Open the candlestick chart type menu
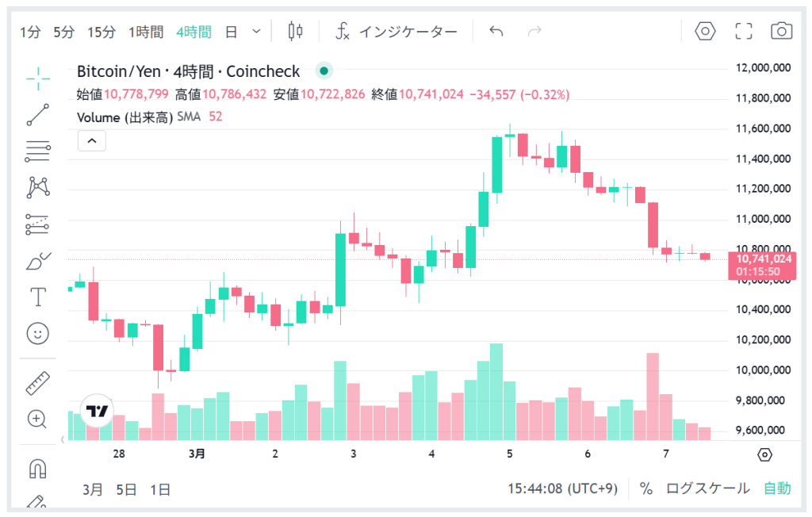 (x=296, y=32)
